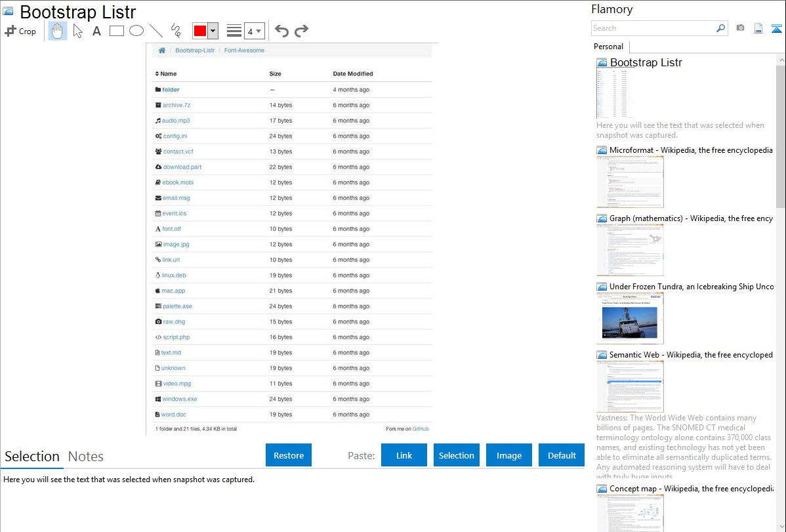Click the ebook.mobi file name
786x532 pixels.
click(177, 182)
